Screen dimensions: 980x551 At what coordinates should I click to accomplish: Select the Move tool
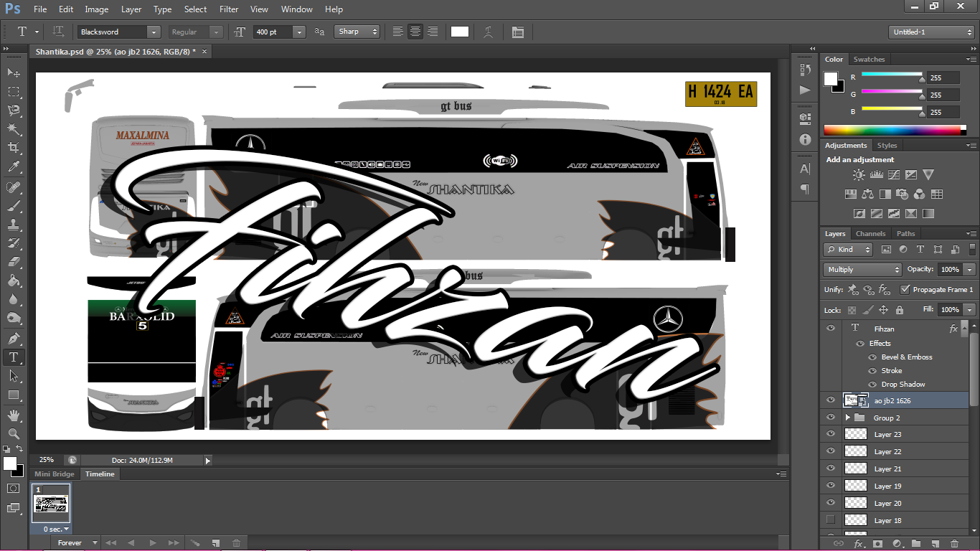tap(14, 73)
